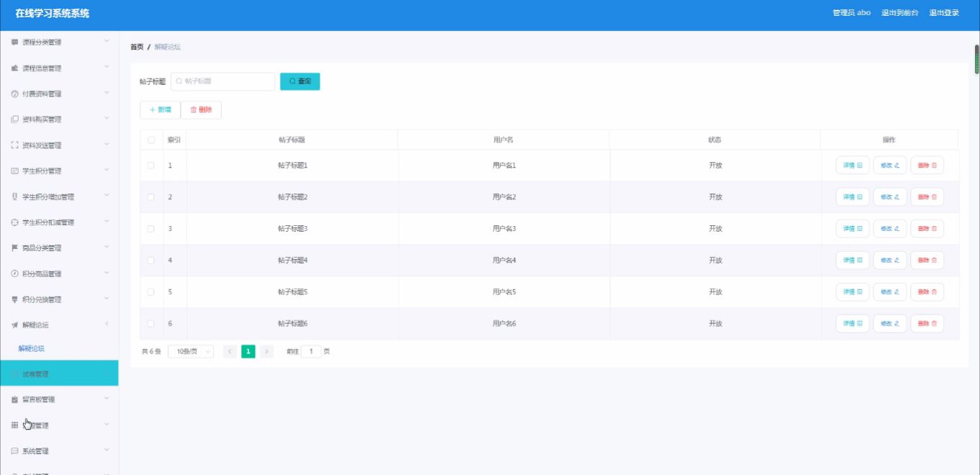Click 退出登录 in the top bar

[944, 13]
